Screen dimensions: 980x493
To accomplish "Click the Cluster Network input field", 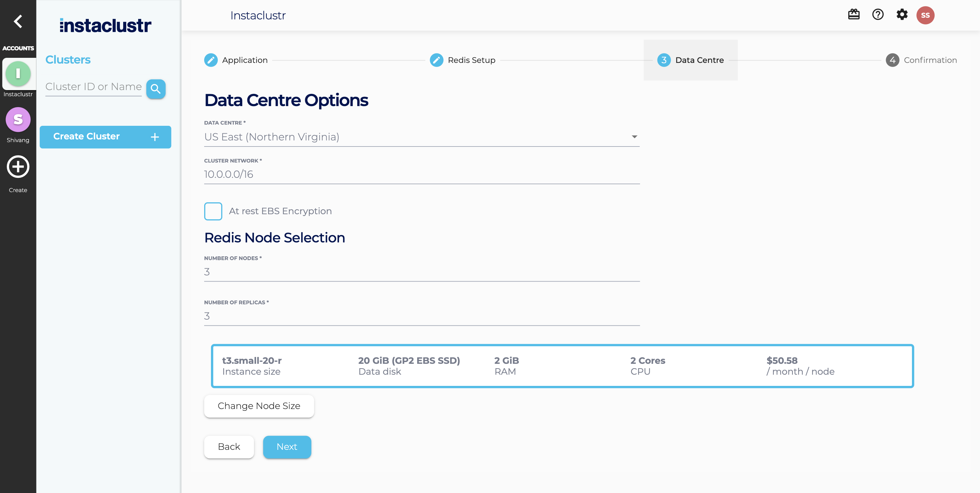I will pos(422,174).
